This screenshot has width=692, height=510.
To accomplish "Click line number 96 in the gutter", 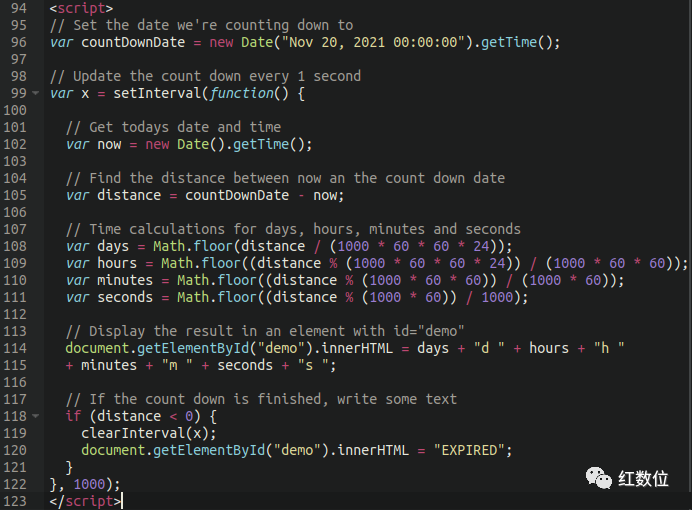I will 19,42.
